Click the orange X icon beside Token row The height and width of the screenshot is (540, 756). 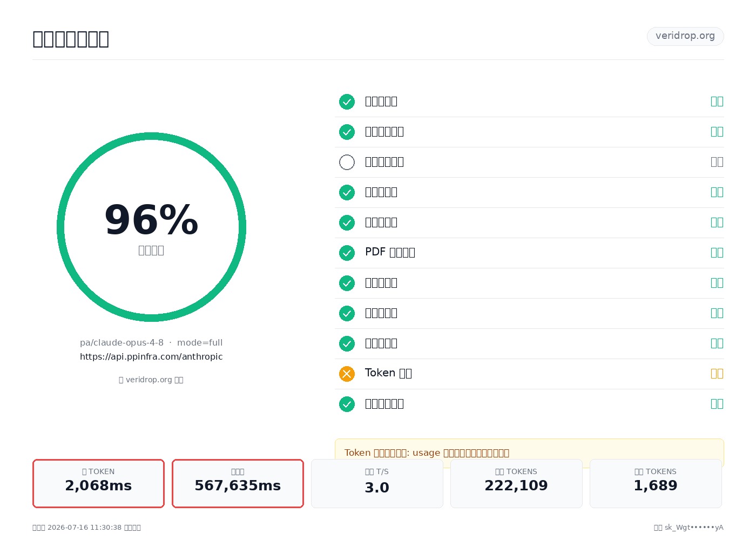347,374
